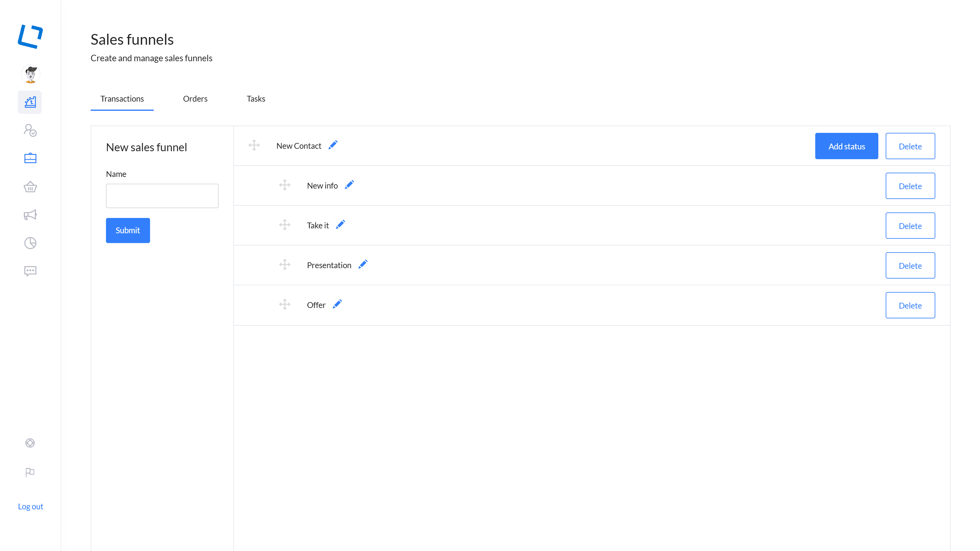Viewport: 980px width, 551px height.
Task: Click the Take it edit pencil
Action: pyautogui.click(x=341, y=225)
